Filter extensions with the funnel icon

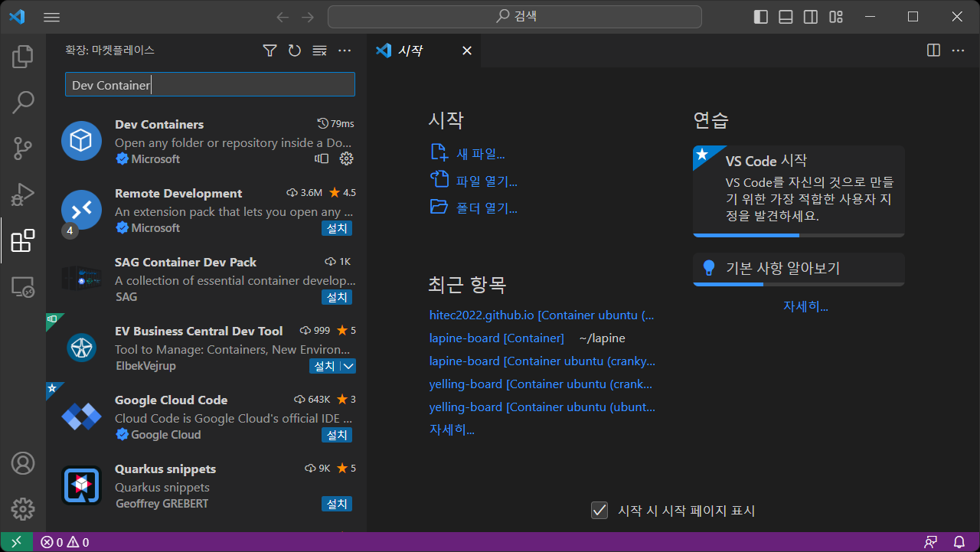[269, 51]
